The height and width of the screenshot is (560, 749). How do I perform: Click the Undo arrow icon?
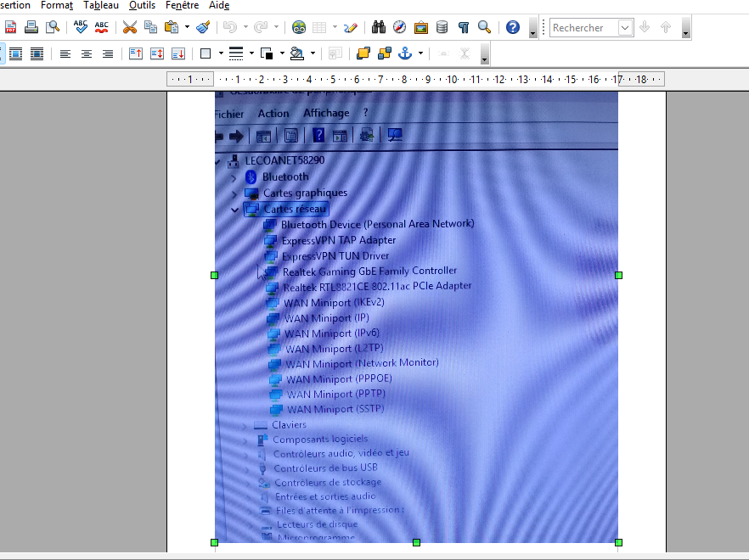coord(230,27)
